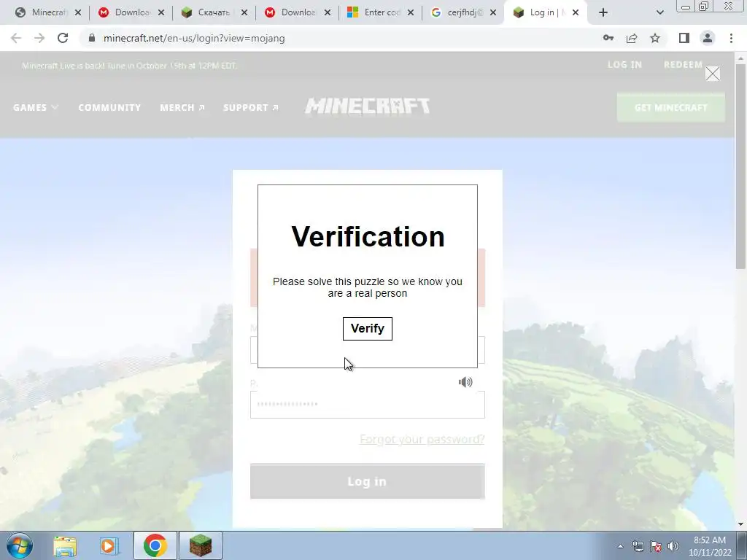Click the Verify button in the puzzle dialog
Screen dimensions: 747x560
[368, 329]
